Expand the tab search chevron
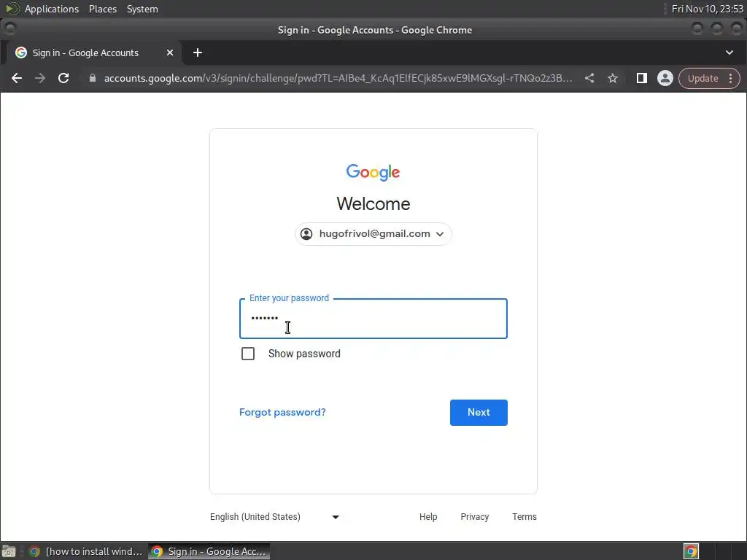The image size is (747, 560). [x=729, y=52]
